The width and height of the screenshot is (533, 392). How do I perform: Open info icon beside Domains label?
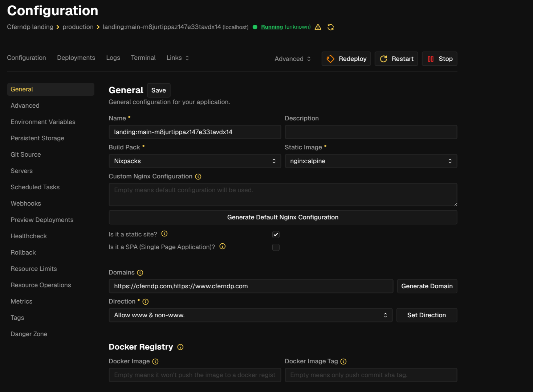pyautogui.click(x=140, y=273)
